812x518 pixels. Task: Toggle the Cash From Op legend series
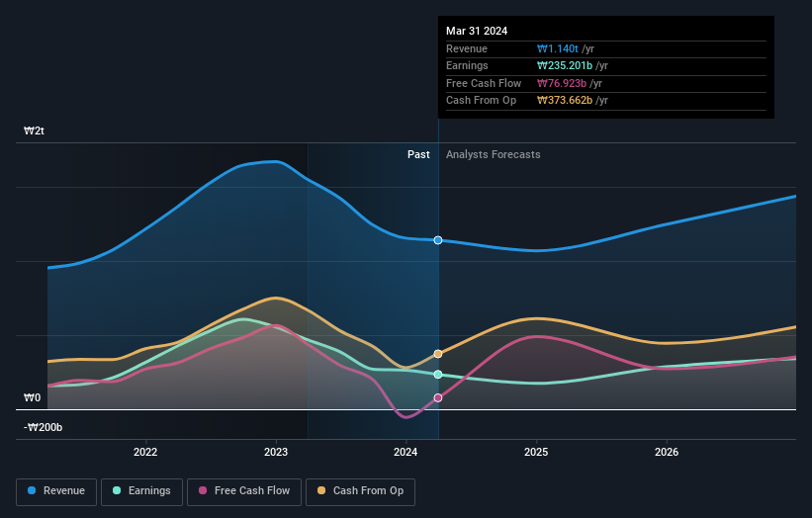pos(360,491)
